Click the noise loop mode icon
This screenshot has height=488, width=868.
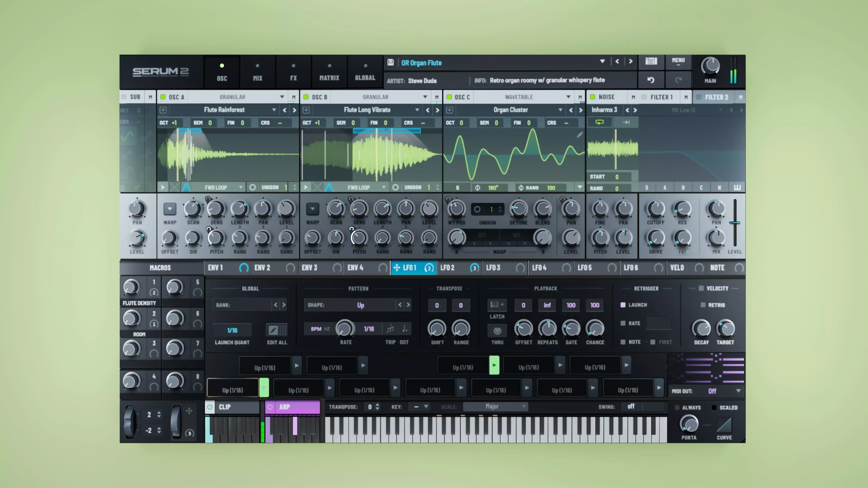coord(599,122)
